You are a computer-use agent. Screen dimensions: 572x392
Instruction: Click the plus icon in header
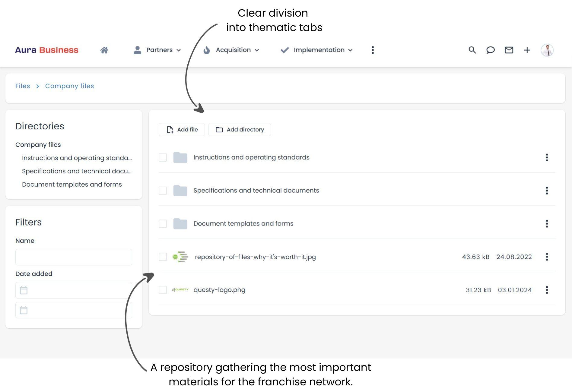527,50
